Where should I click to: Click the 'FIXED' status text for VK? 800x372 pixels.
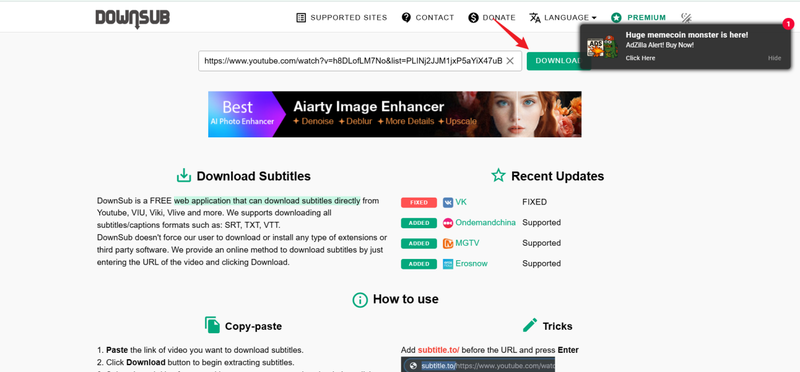pyautogui.click(x=534, y=202)
